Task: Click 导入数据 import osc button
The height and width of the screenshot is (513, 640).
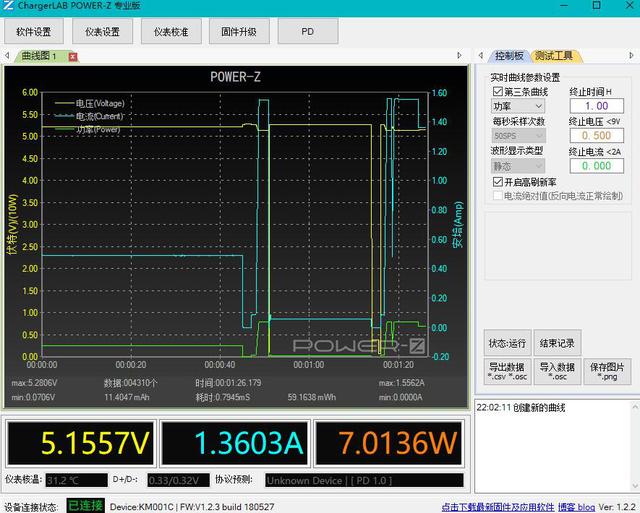Action: (557, 371)
